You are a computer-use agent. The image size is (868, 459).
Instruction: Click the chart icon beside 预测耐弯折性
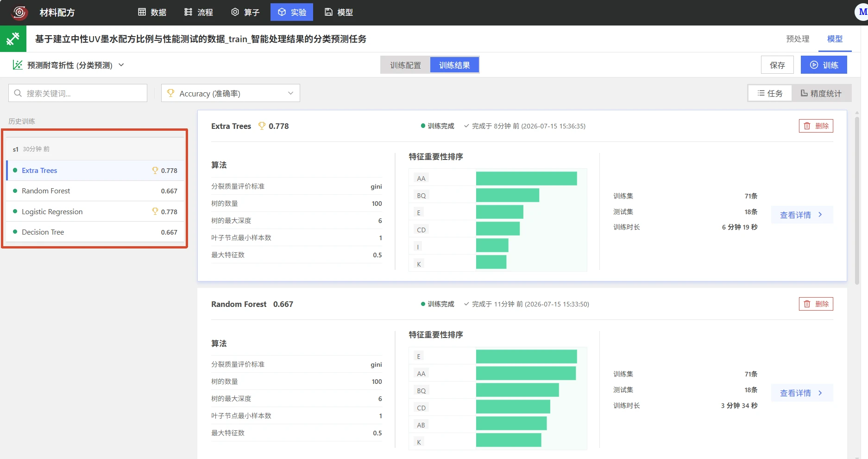[18, 65]
